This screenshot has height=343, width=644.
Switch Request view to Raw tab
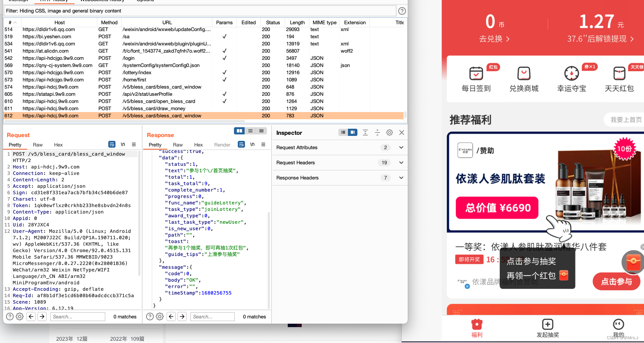[38, 145]
